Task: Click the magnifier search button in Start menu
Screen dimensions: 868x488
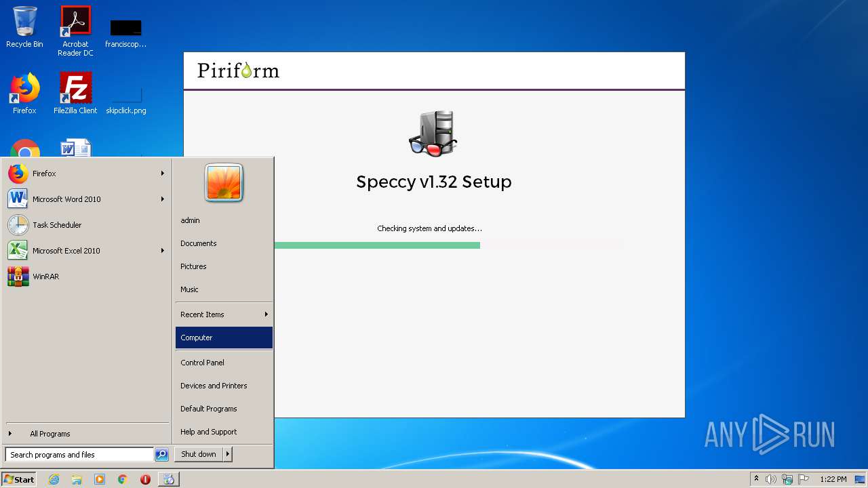Action: [x=161, y=455]
